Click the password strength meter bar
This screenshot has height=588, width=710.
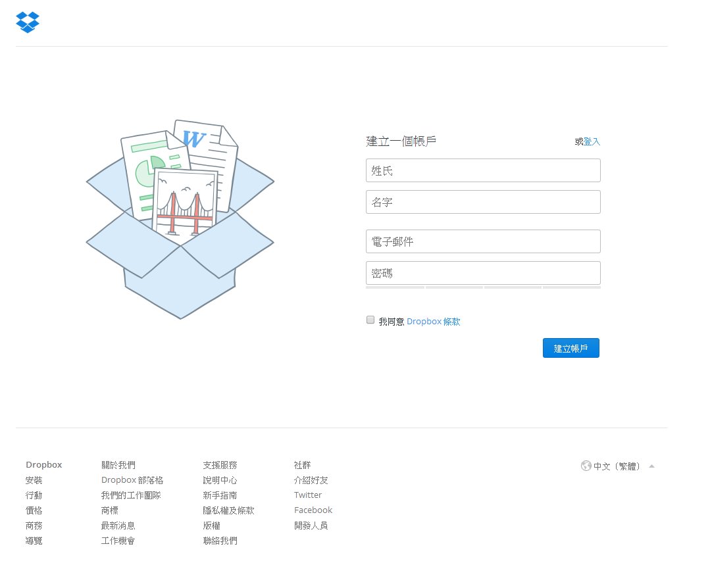tap(483, 287)
